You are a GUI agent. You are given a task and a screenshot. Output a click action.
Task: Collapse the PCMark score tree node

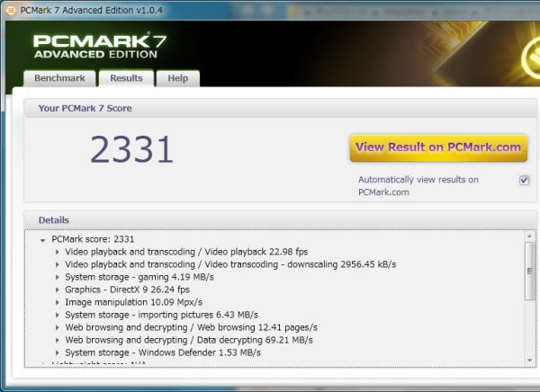(42, 240)
